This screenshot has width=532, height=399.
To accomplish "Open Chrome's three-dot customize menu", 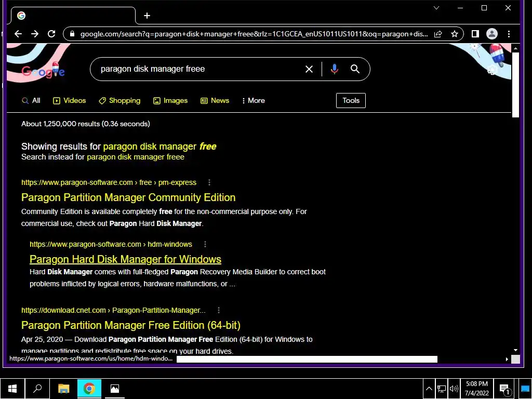I will [x=509, y=34].
